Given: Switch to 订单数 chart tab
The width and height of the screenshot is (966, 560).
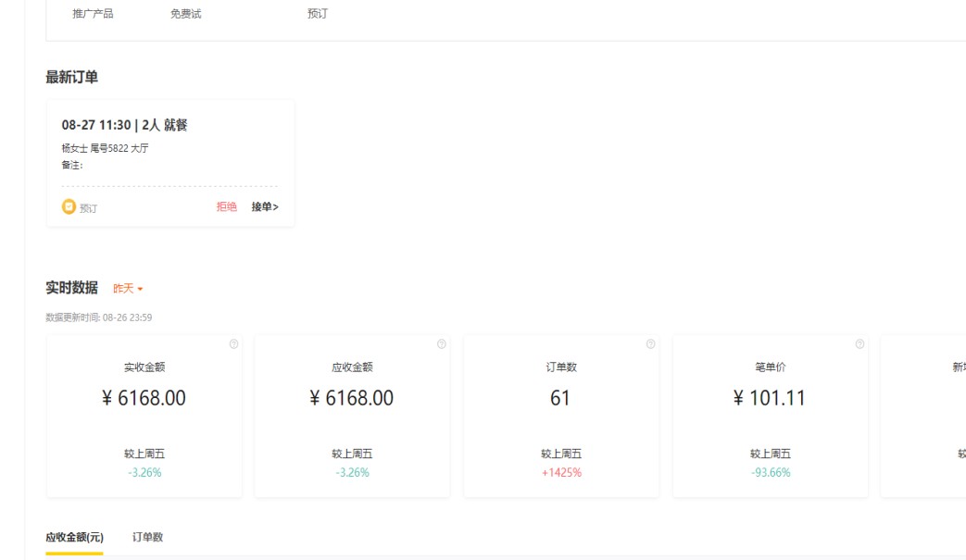Looking at the screenshot, I should point(147,537).
